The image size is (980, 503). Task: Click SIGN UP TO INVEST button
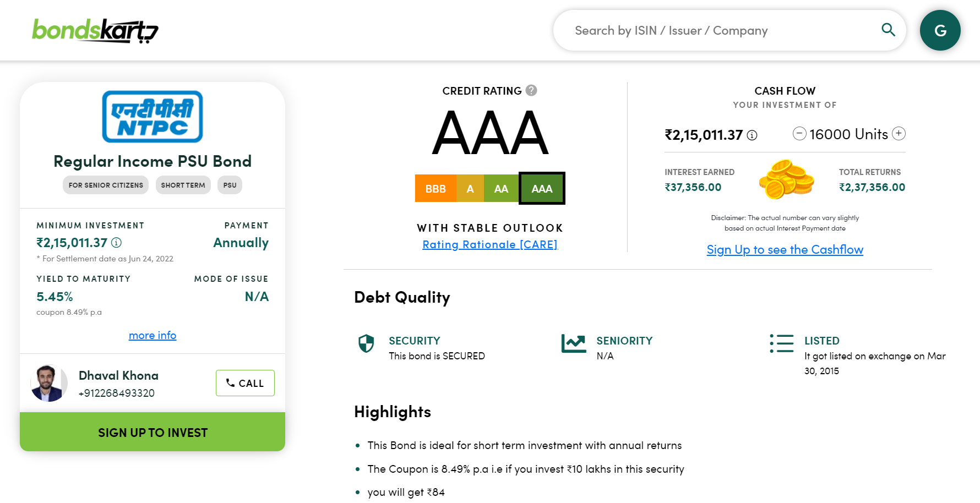click(x=153, y=432)
